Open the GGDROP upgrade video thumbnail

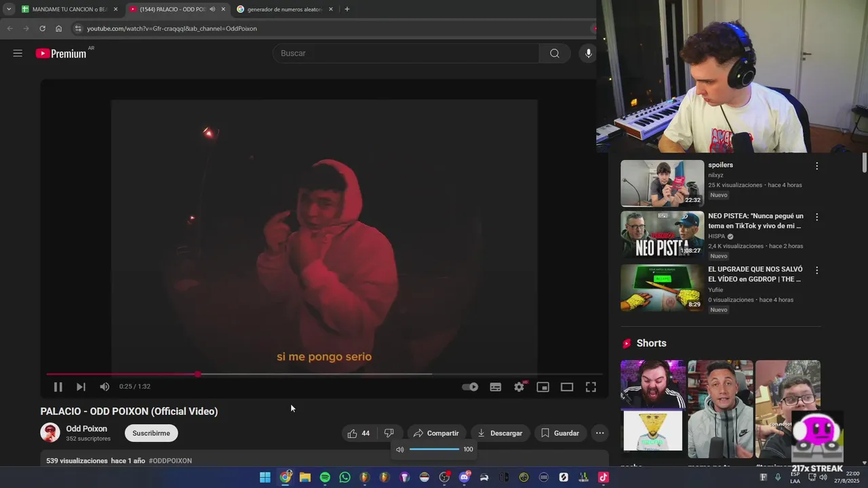pyautogui.click(x=662, y=288)
